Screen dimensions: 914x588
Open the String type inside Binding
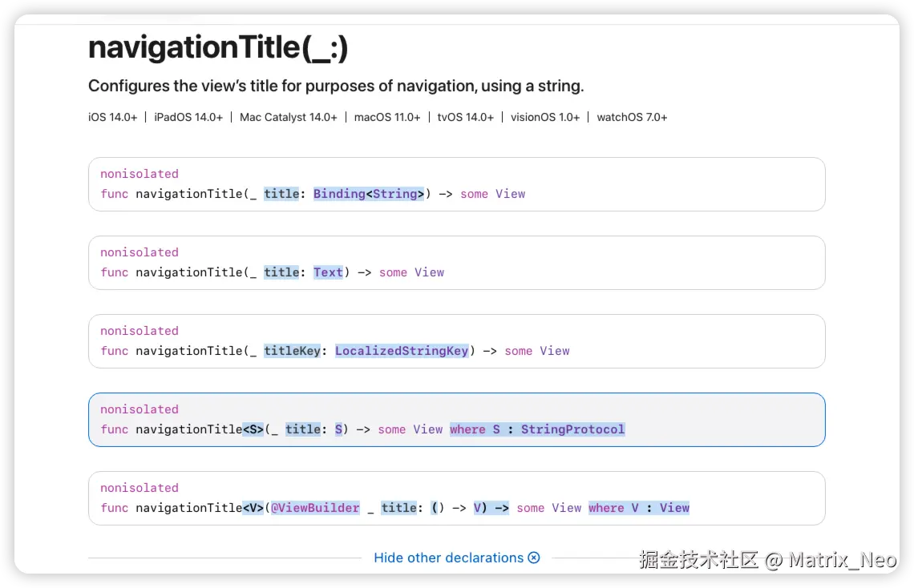pyautogui.click(x=394, y=194)
